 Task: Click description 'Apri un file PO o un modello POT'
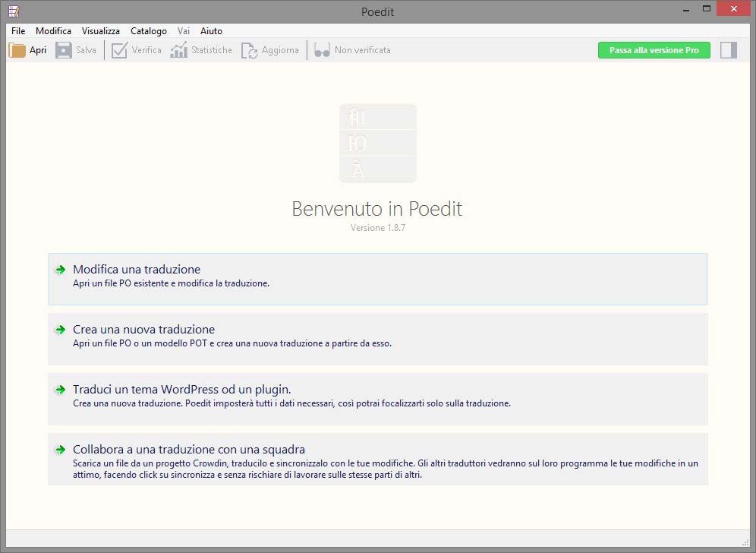point(232,343)
